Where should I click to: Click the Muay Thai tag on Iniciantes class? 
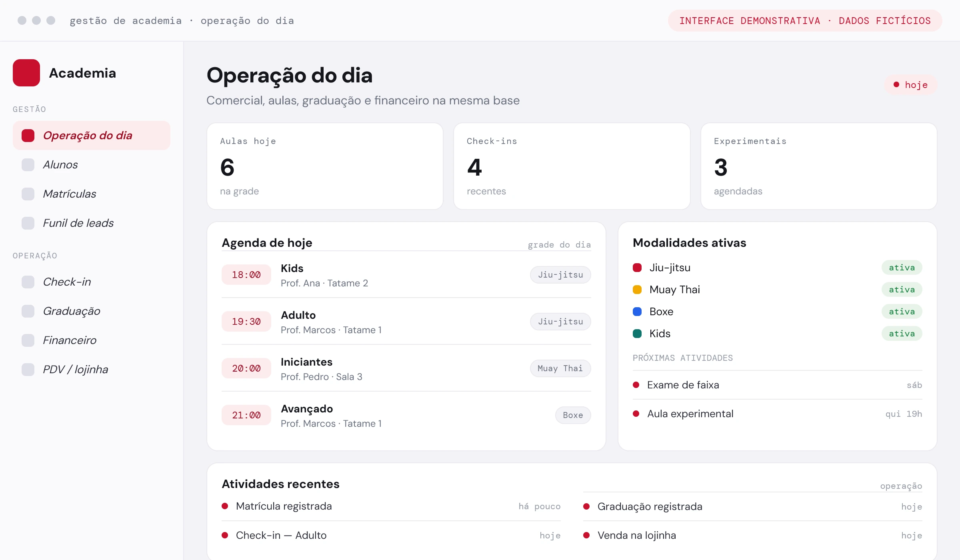[x=560, y=368]
